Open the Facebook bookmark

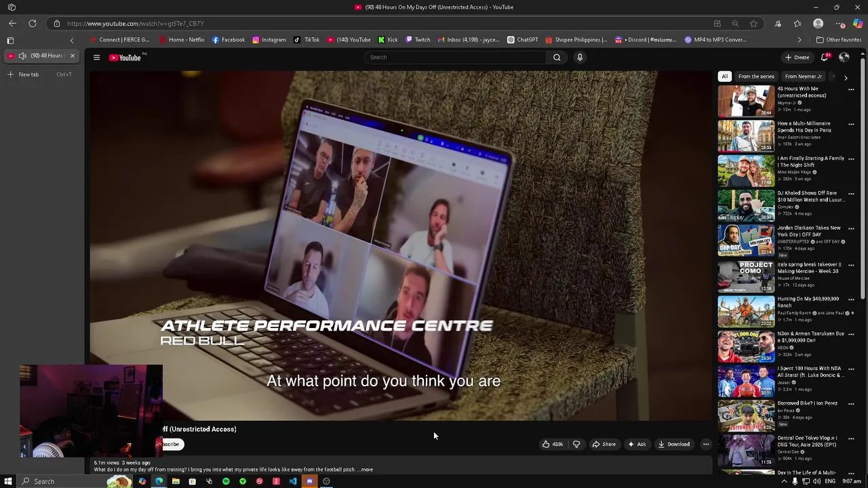coord(229,40)
